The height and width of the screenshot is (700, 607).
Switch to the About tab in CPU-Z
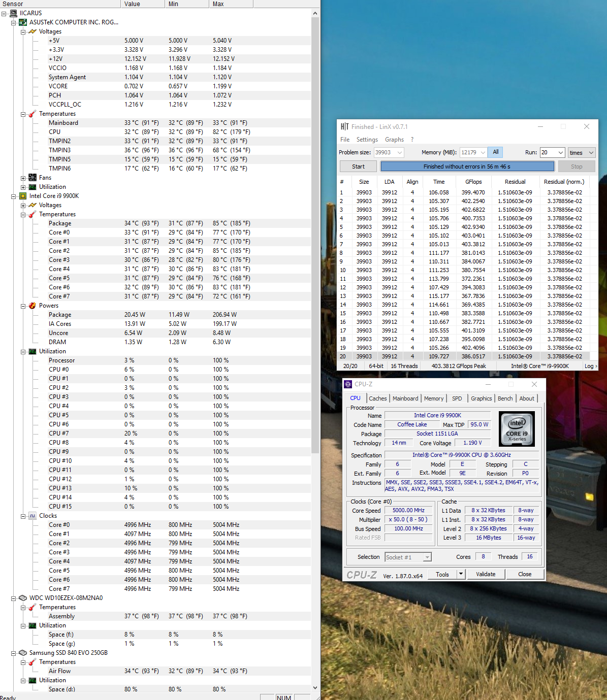527,398
